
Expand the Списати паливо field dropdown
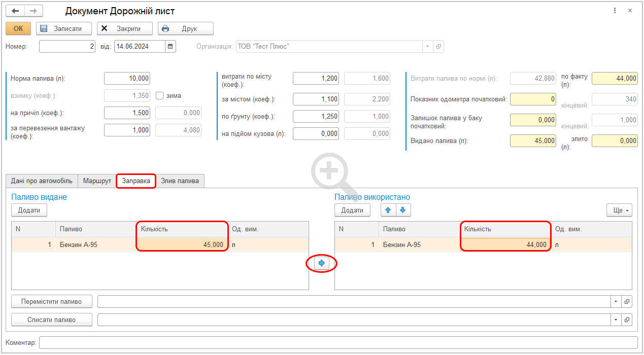pyautogui.click(x=617, y=320)
